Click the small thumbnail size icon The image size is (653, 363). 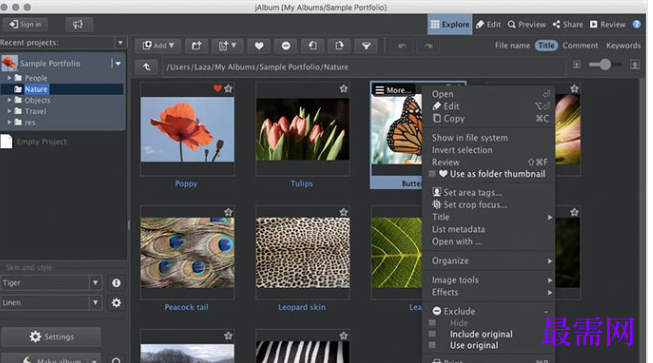pos(577,65)
